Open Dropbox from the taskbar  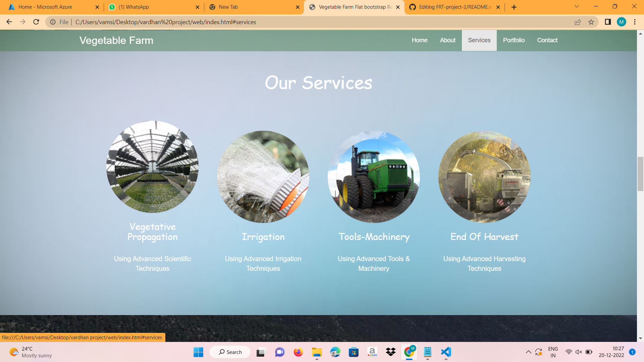click(390, 352)
